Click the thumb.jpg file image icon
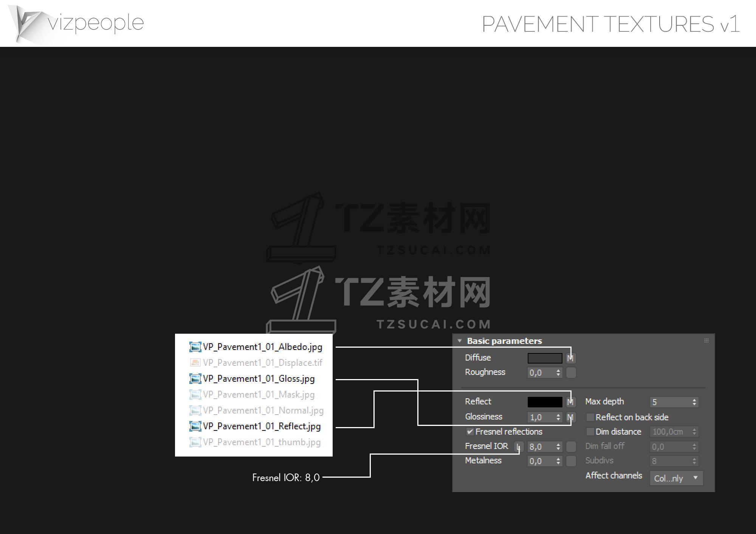756x534 pixels. click(x=195, y=442)
